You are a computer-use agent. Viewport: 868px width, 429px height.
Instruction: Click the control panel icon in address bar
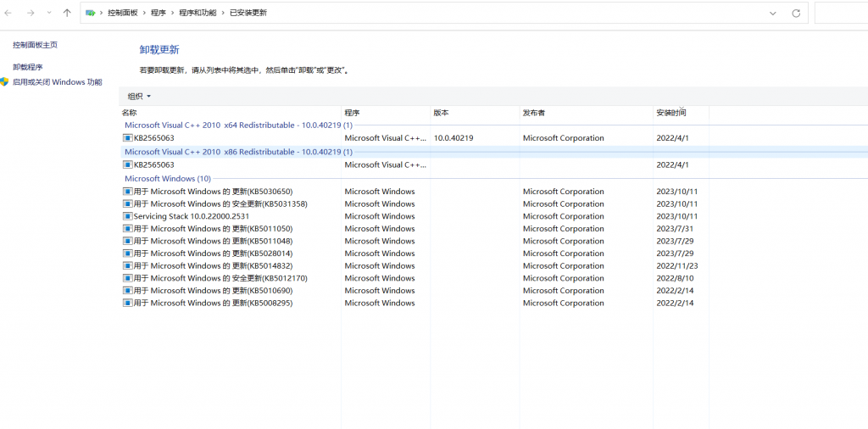(91, 14)
